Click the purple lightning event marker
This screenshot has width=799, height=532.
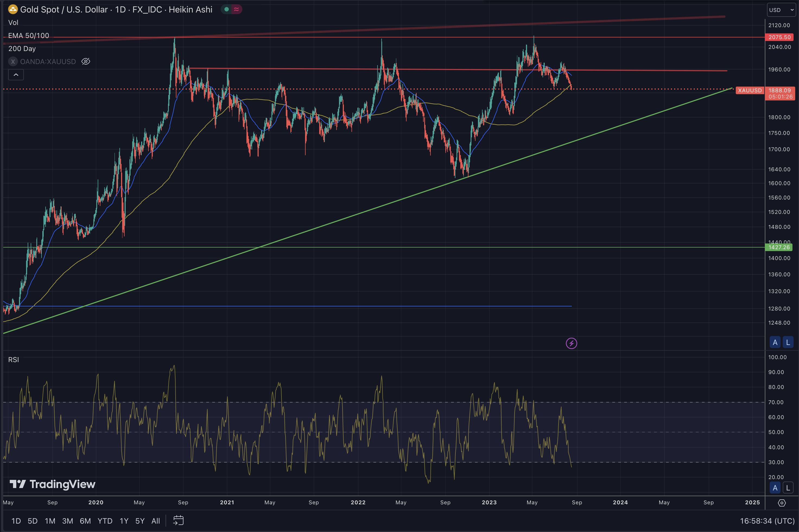coord(571,343)
